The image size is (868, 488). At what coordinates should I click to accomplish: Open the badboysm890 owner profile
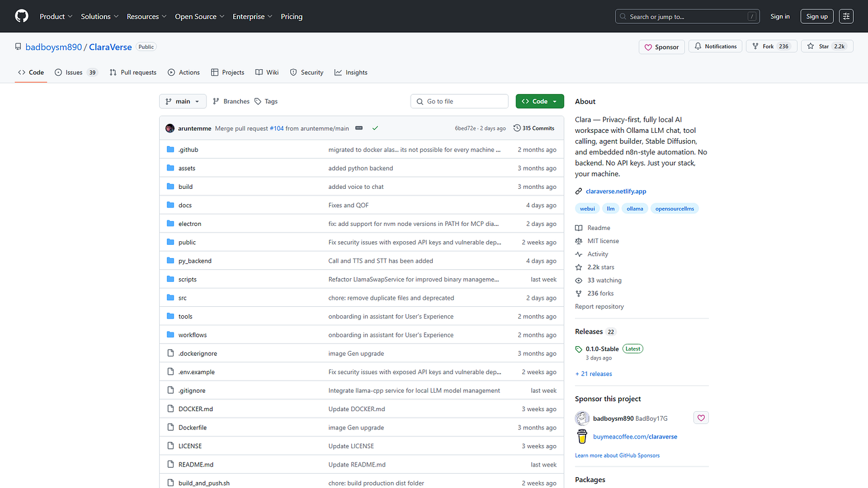coord(54,47)
